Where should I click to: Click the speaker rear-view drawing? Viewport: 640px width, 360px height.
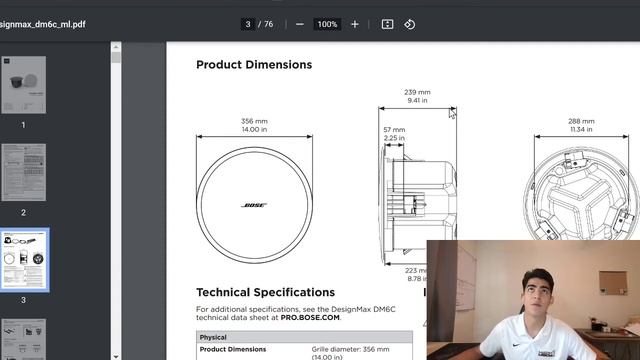(581, 194)
